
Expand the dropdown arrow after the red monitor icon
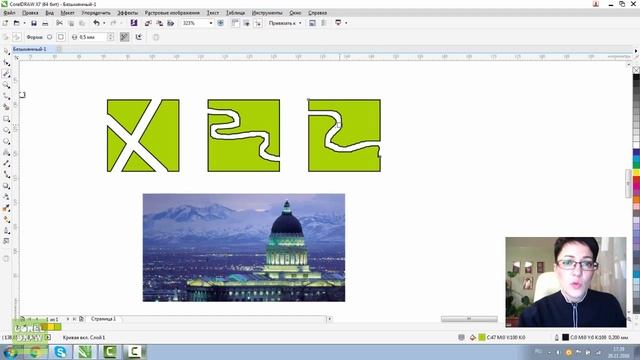346,23
